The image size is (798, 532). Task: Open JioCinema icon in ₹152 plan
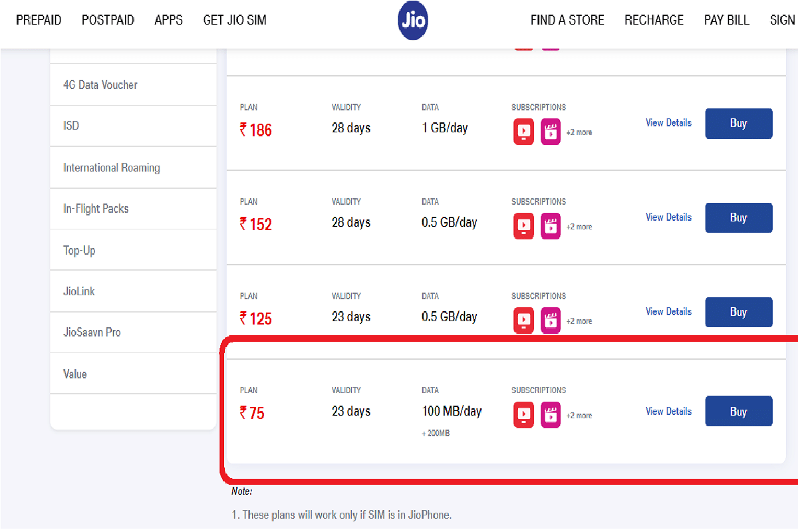551,226
